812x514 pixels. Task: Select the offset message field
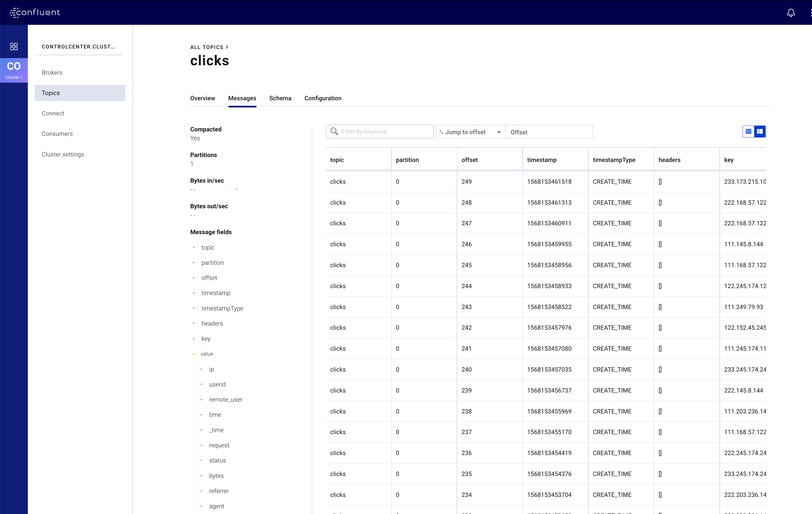tap(209, 278)
